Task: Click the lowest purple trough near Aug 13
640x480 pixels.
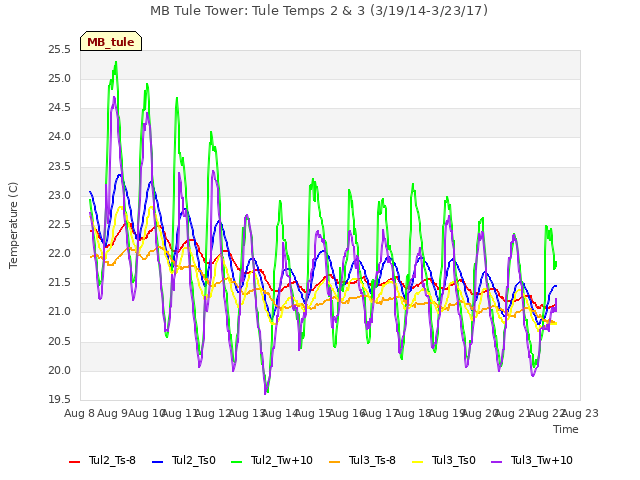Action: coord(266,393)
